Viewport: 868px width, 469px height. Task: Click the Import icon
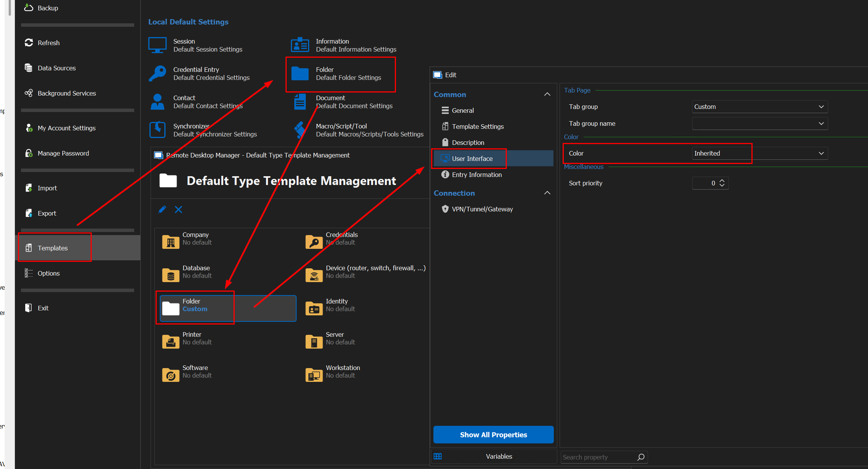(29, 188)
